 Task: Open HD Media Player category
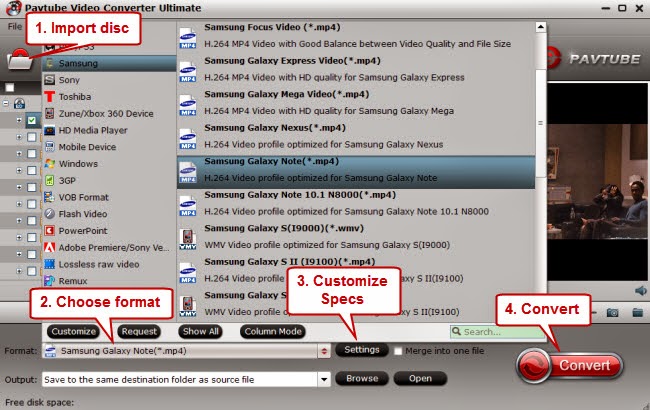(x=109, y=130)
